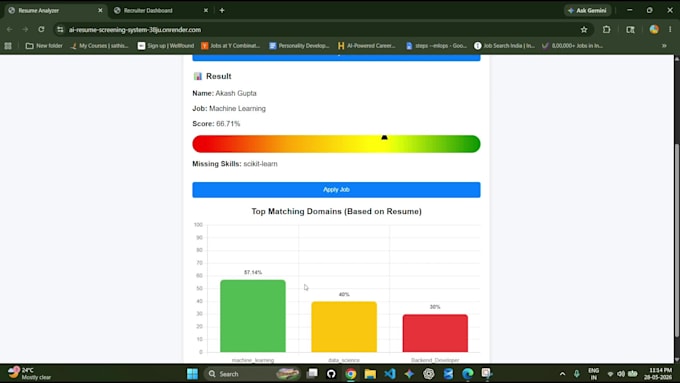
Task: Click the microphone icon in system tray
Action: click(x=577, y=373)
